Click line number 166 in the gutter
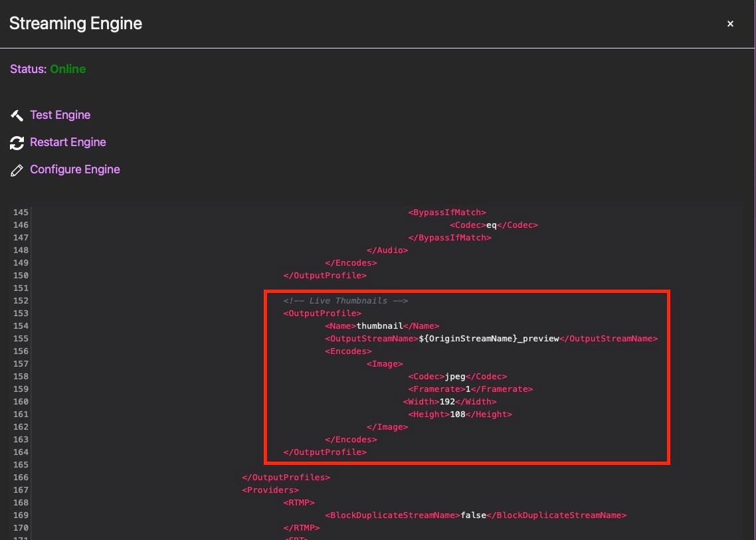The width and height of the screenshot is (756, 540). (x=21, y=478)
